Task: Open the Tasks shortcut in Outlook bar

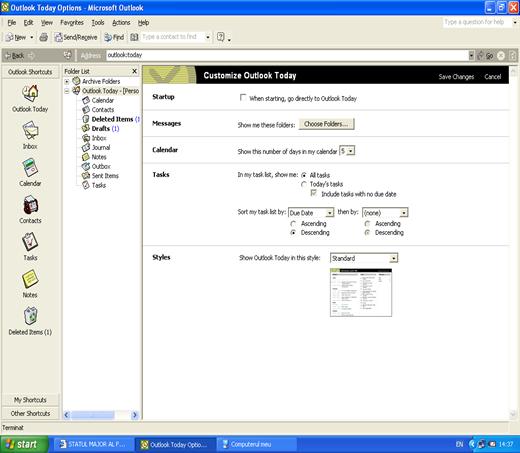Action: pyautogui.click(x=30, y=242)
